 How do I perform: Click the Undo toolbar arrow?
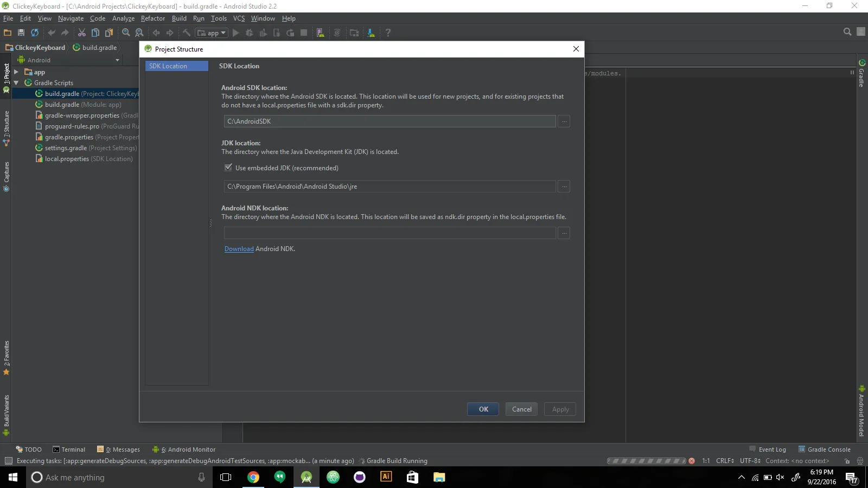52,33
